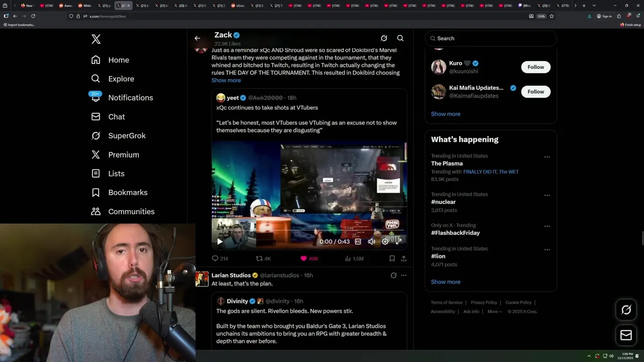Click the Grok icon in profile header
644x362 pixels.
click(384, 38)
